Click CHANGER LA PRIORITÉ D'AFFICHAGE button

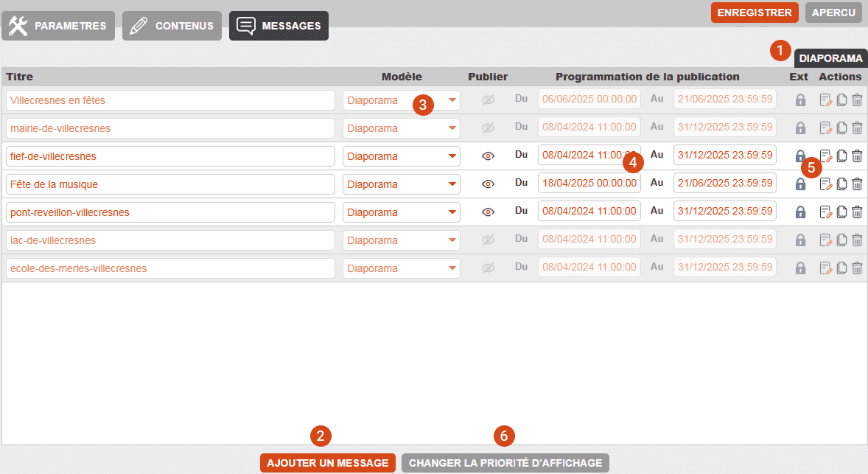pos(505,463)
